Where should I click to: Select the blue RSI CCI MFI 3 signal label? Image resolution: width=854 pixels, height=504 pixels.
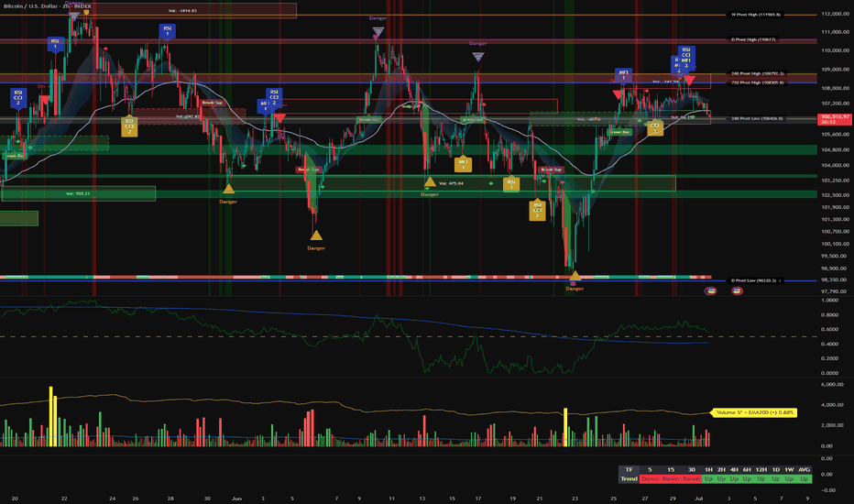click(686, 58)
